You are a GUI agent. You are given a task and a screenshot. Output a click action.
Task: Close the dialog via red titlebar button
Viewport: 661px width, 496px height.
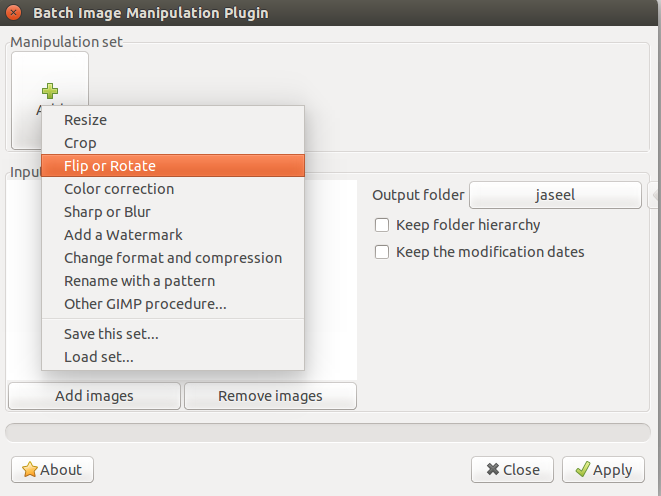(x=13, y=13)
